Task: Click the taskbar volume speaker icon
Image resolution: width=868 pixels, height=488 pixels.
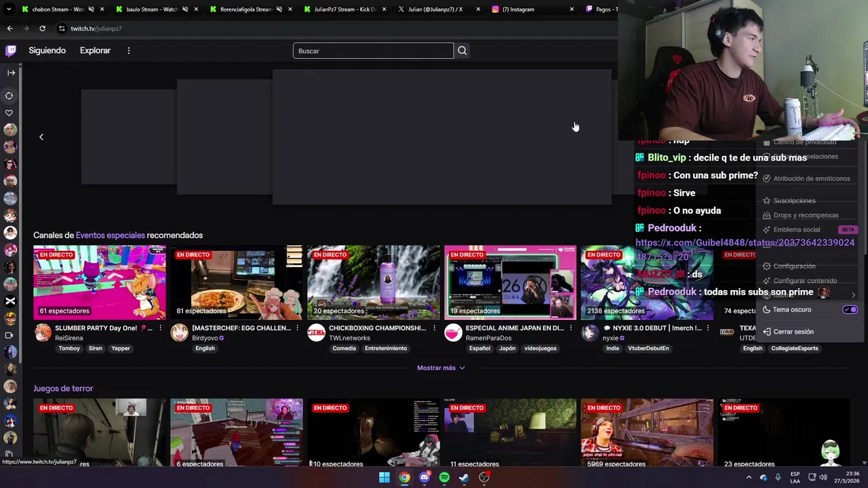Action: tap(823, 477)
